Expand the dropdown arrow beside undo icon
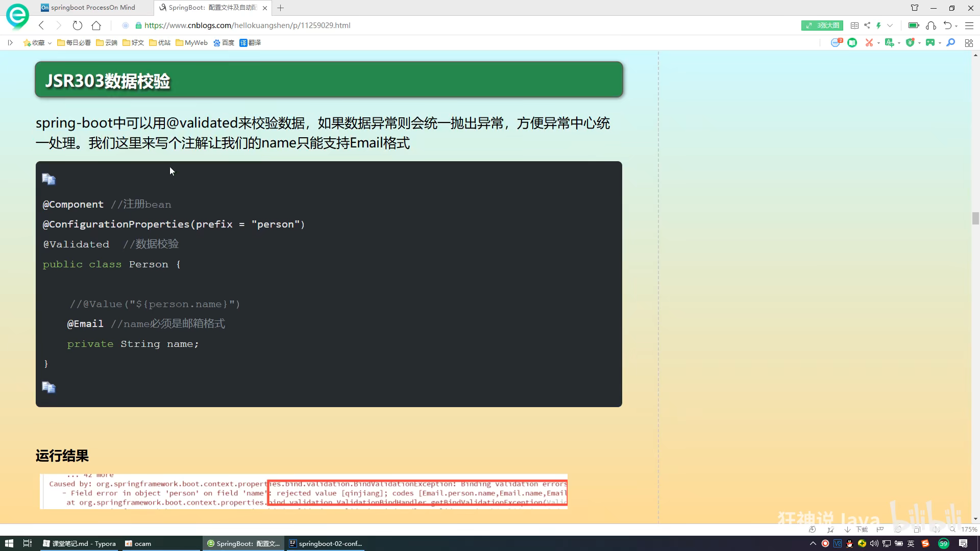 pyautogui.click(x=956, y=26)
